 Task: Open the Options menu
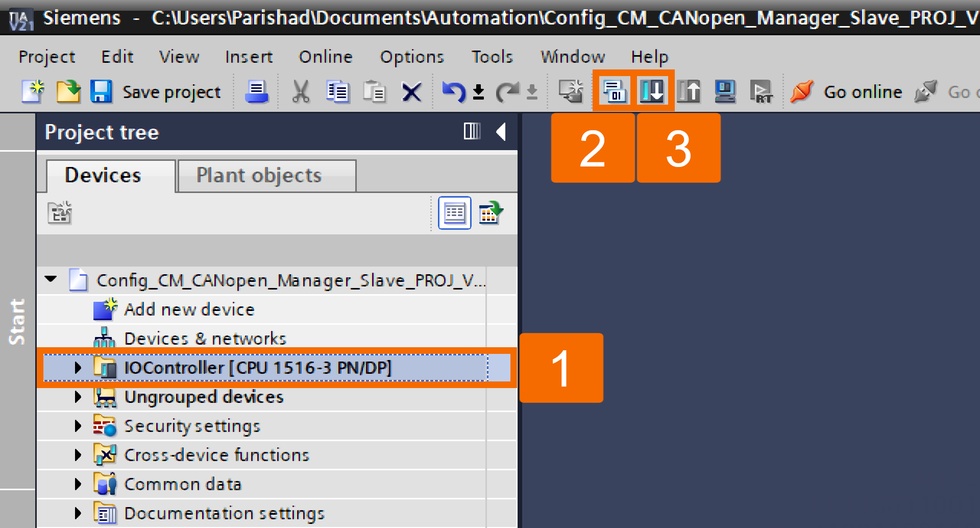[412, 57]
